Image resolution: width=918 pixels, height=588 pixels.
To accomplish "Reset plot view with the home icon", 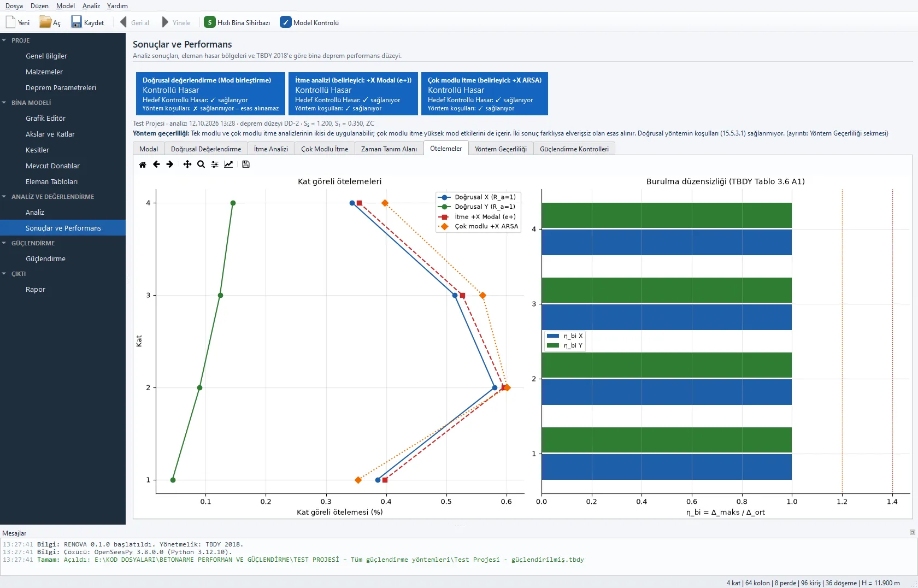I will point(143,164).
